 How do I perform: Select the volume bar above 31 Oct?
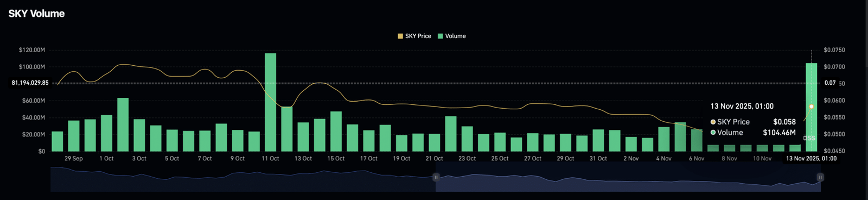(x=598, y=140)
